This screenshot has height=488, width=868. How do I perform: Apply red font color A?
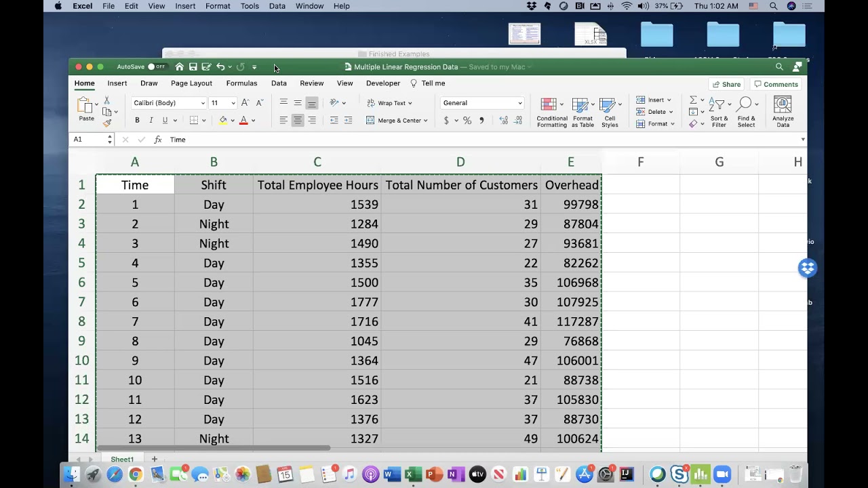(x=243, y=121)
